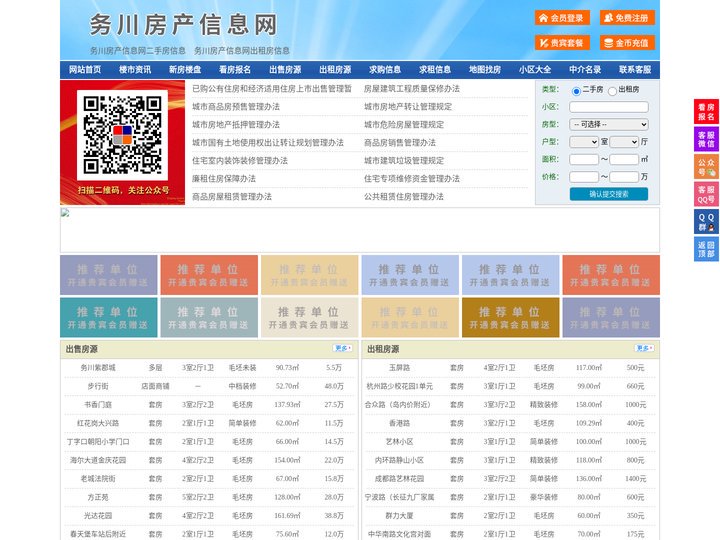Click the 返回顶部 back-to-top icon
720x540 pixels.
coord(706,249)
